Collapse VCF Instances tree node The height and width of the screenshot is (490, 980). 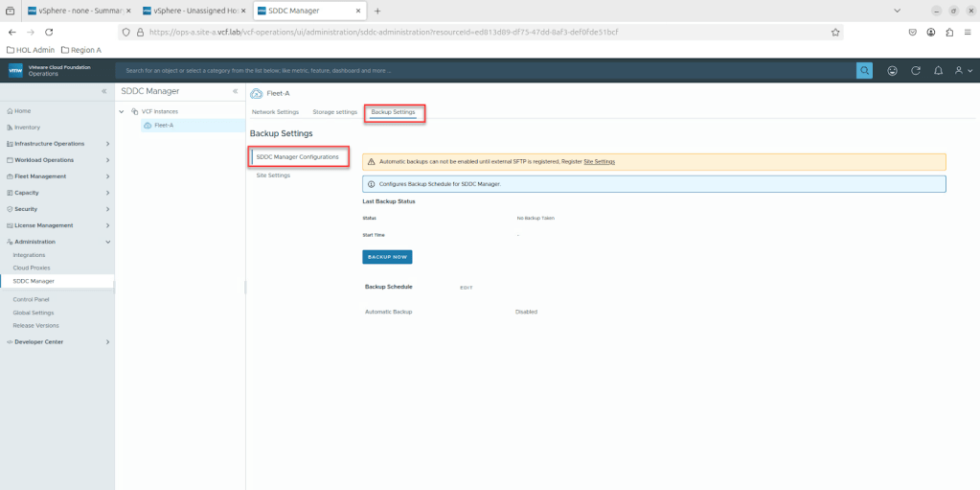122,111
